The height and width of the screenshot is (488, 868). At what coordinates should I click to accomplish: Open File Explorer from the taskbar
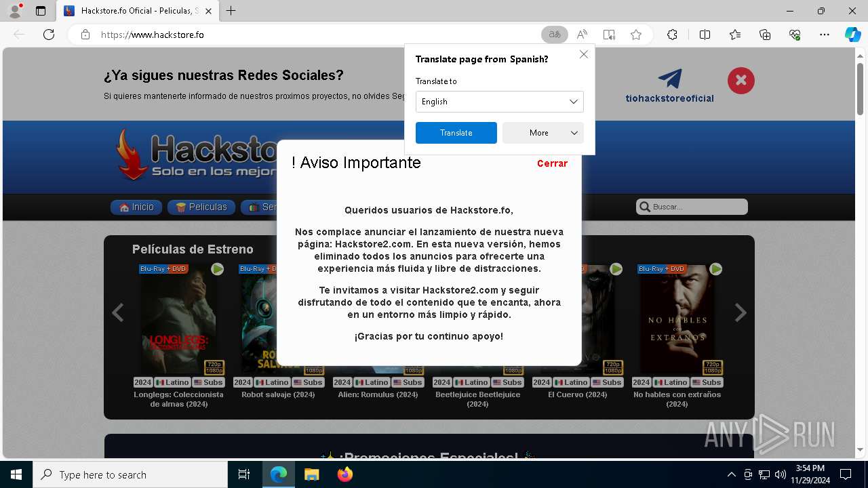click(311, 474)
